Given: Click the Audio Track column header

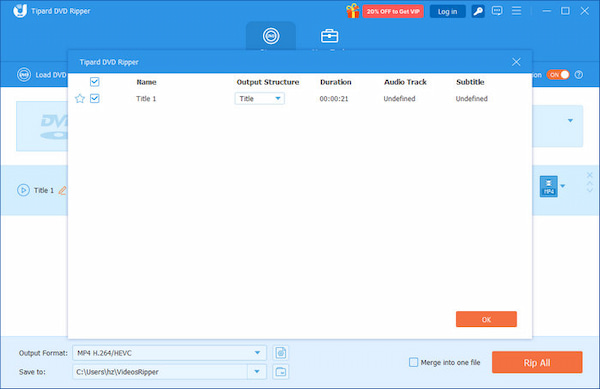Looking at the screenshot, I should [405, 82].
